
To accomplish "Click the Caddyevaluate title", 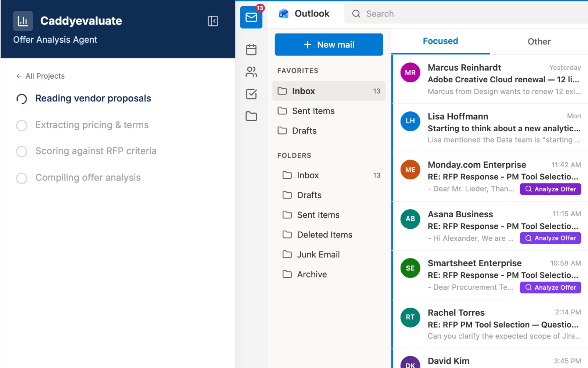I will pyautogui.click(x=81, y=21).
